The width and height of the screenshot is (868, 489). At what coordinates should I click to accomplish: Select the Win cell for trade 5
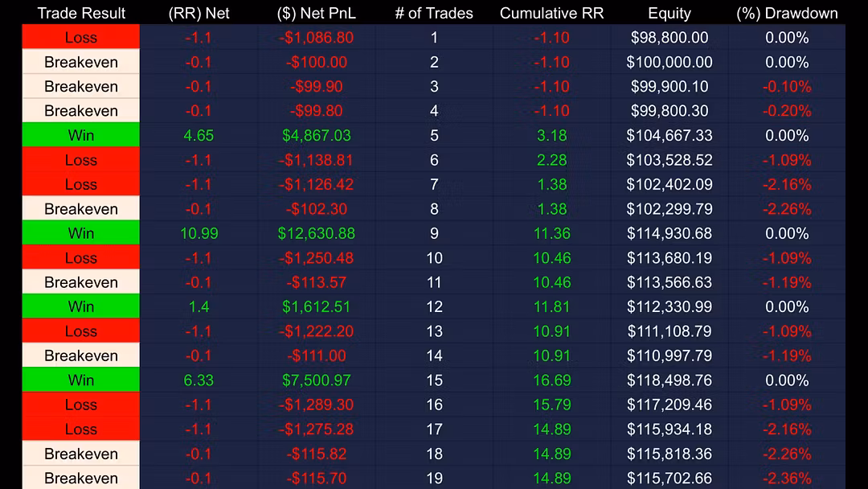point(81,135)
